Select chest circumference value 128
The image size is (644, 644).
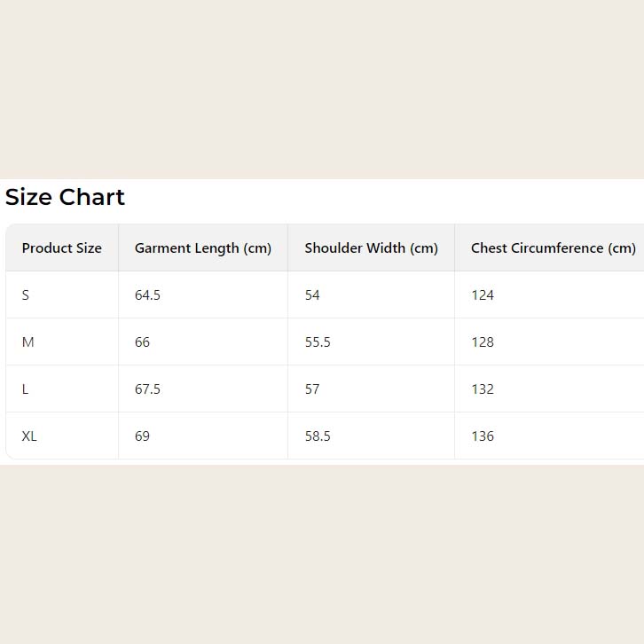483,342
